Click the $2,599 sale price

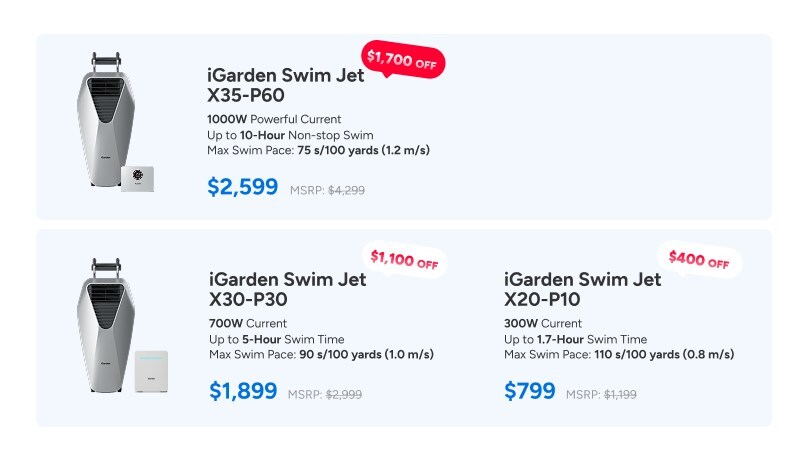(242, 187)
